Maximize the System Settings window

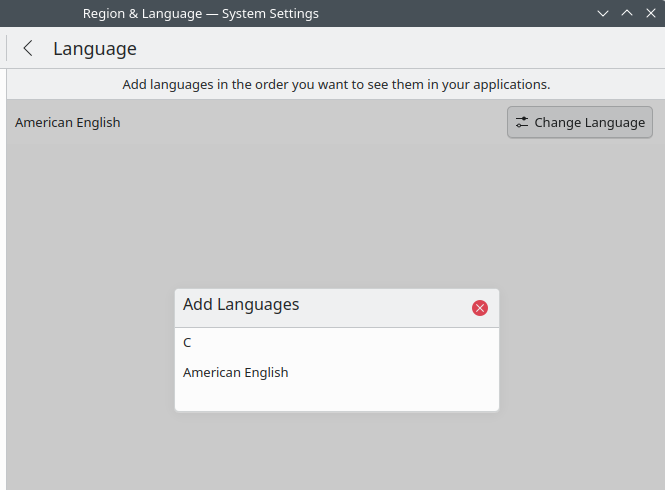coord(626,14)
